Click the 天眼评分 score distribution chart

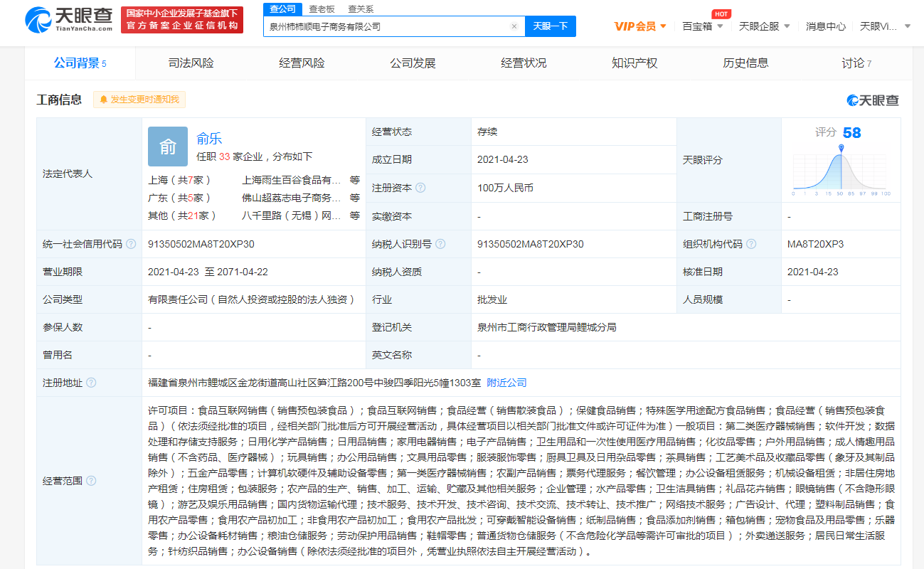pyautogui.click(x=841, y=169)
